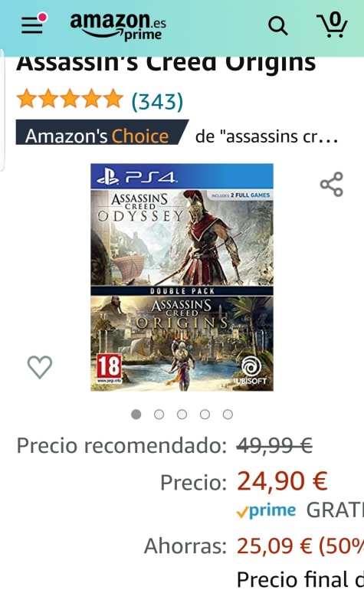
Task: Tap the Amazon.es prime logo
Action: pos(118,26)
